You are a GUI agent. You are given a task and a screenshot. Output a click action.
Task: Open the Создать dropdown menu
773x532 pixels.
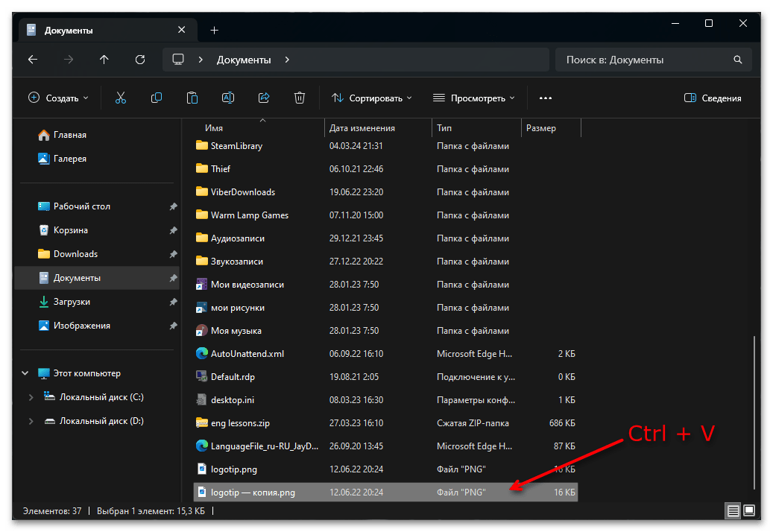click(58, 98)
